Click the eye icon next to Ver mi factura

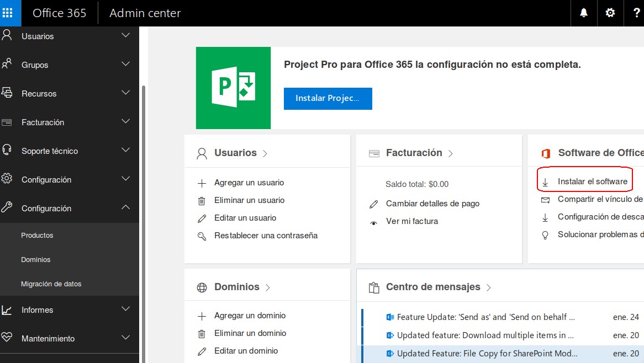(x=374, y=221)
